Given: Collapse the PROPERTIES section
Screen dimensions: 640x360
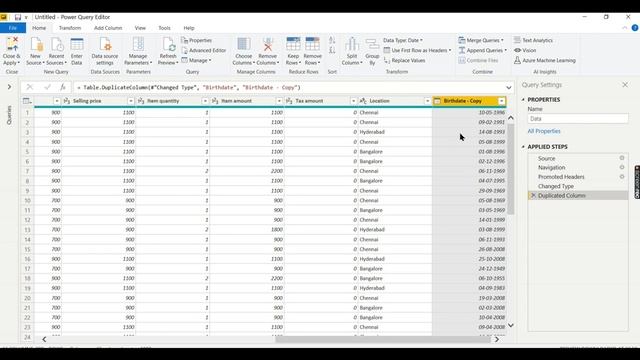Looking at the screenshot, I should 523,100.
